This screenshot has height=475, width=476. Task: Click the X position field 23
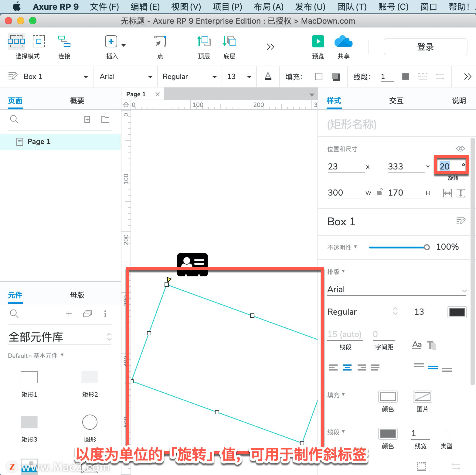346,166
